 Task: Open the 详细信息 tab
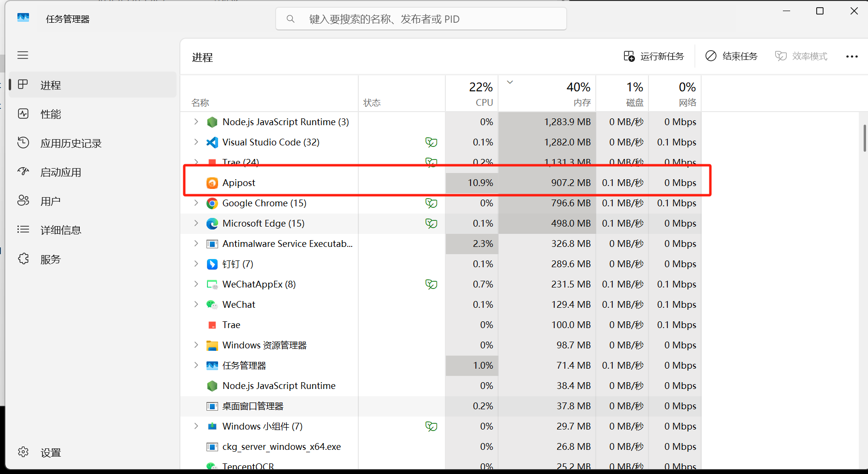pyautogui.click(x=92, y=230)
